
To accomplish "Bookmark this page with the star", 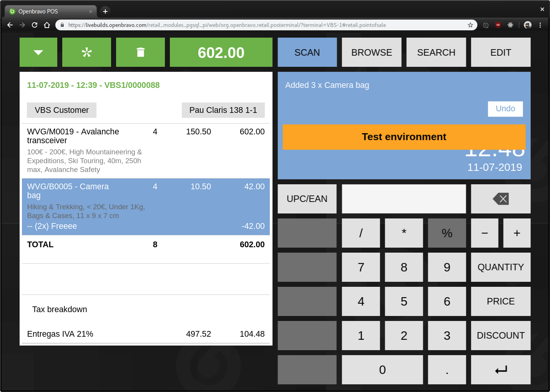I will tap(470, 25).
